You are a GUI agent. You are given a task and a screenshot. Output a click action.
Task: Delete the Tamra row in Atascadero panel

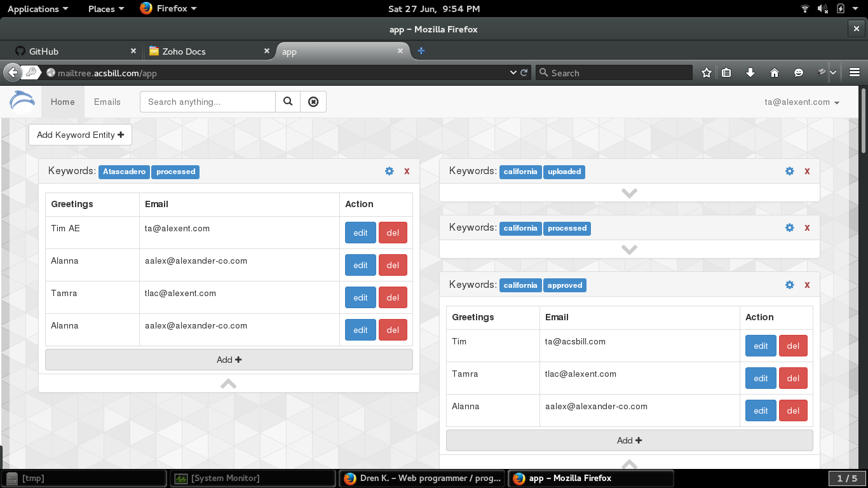[x=393, y=297]
